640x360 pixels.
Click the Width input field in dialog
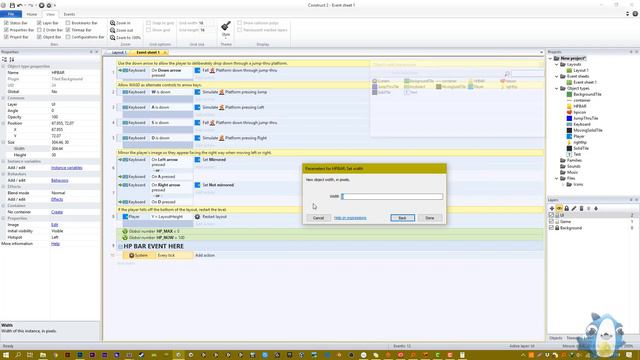tap(392, 196)
